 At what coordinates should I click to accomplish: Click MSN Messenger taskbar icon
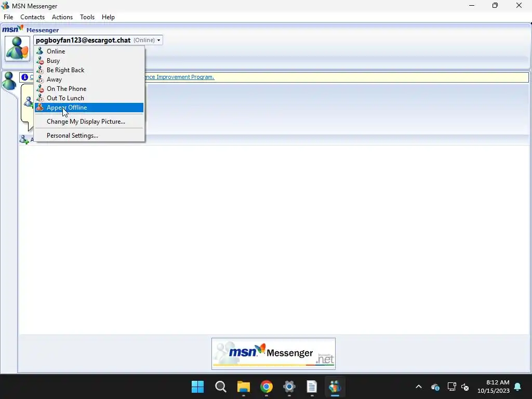tap(335, 387)
